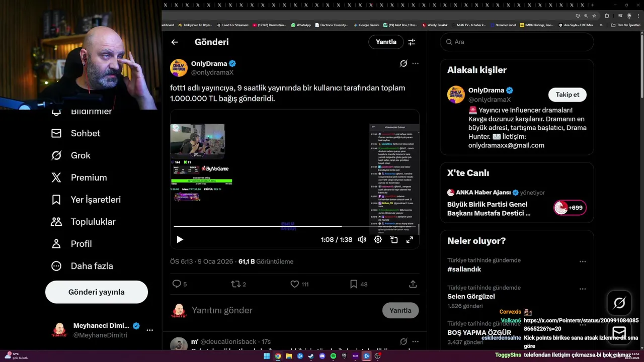644x362 pixels.
Task: Open the Streamer Panel bookmark
Action: [x=502, y=25]
